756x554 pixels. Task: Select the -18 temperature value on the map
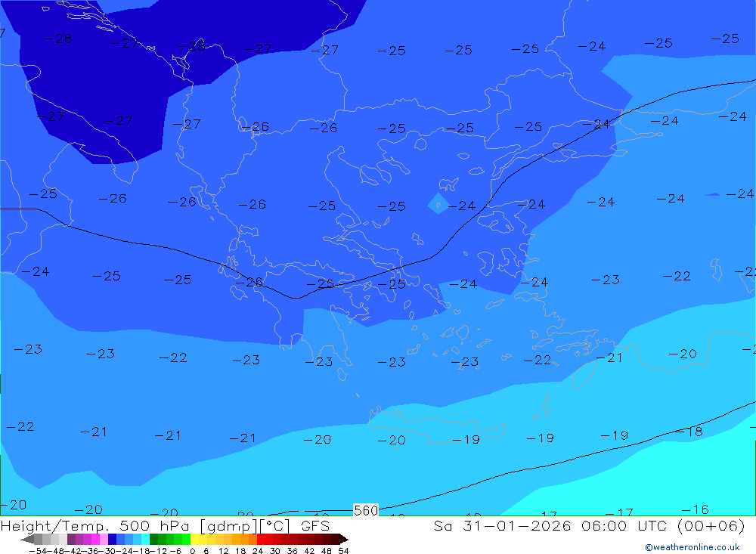point(688,432)
